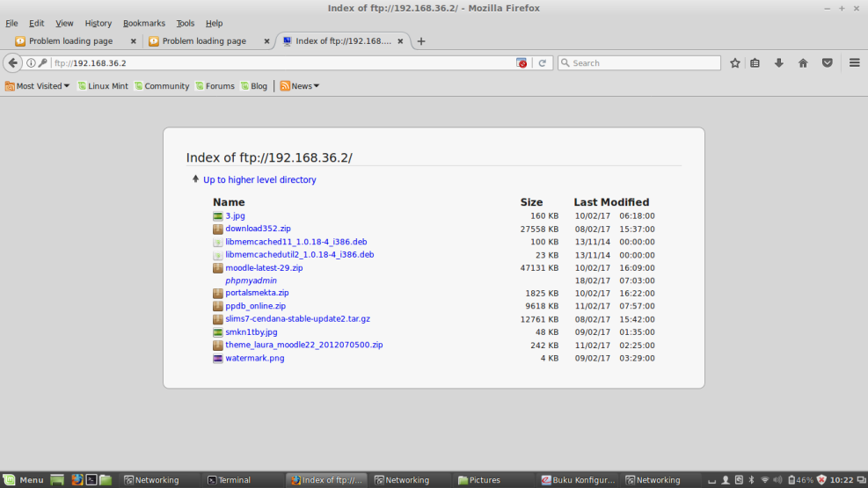Open the Tools menu
Viewport: 868px width, 488px height.
(185, 23)
